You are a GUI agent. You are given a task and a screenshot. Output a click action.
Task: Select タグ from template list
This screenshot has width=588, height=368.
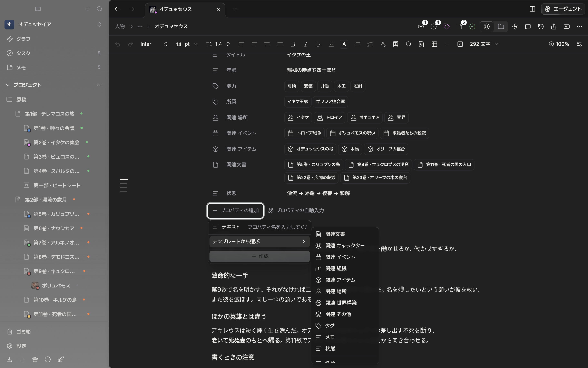[x=345, y=326]
